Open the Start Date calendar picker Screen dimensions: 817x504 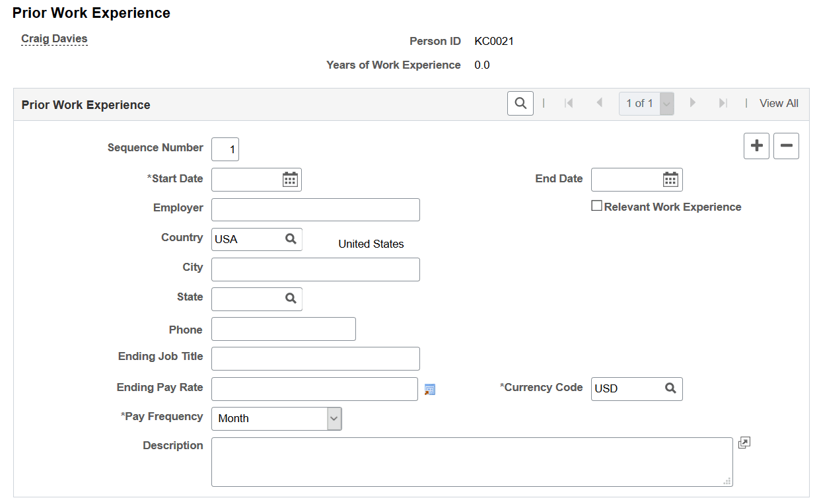[290, 180]
